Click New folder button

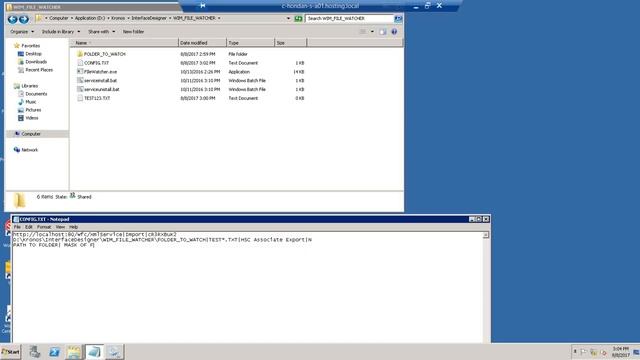(133, 31)
